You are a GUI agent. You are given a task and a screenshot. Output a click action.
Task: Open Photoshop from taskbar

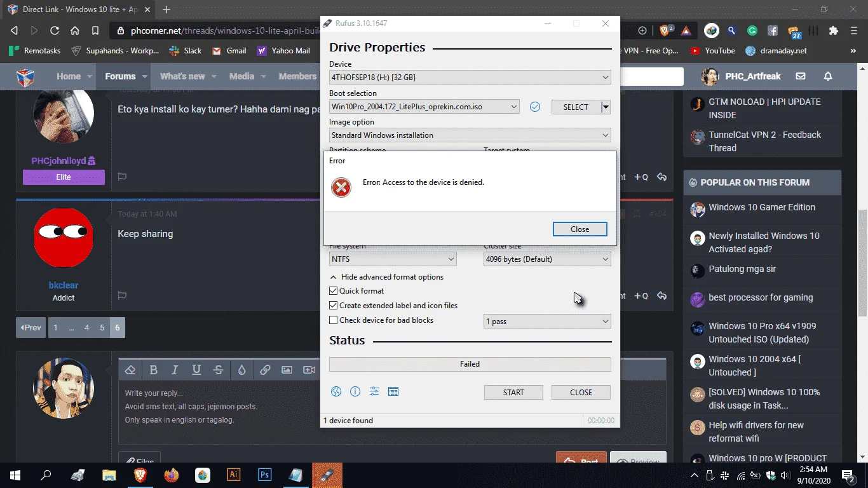[x=265, y=475]
